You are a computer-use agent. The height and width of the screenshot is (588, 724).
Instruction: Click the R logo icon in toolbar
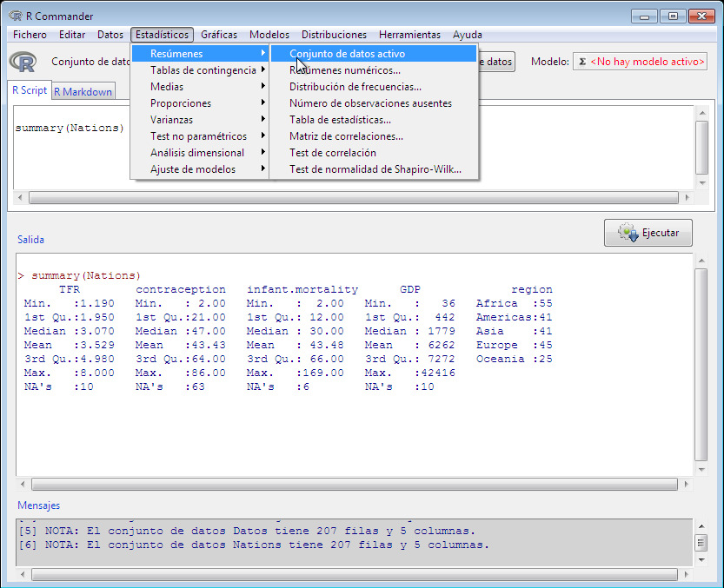point(23,62)
